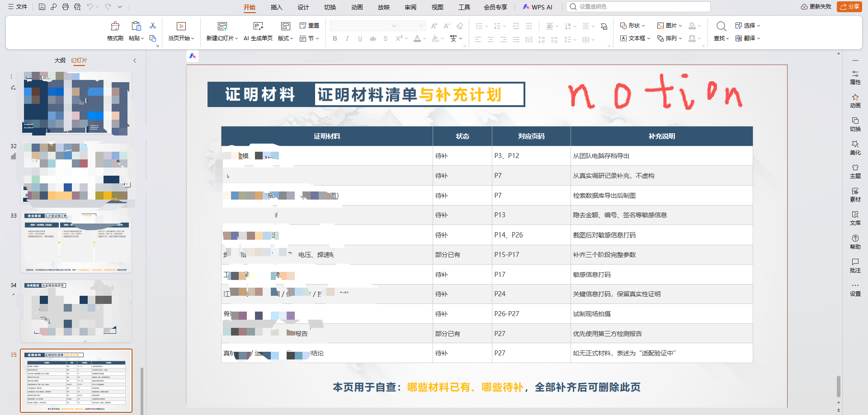Toggle center text alignment
This screenshot has height=415, width=868.
pyautogui.click(x=491, y=39)
